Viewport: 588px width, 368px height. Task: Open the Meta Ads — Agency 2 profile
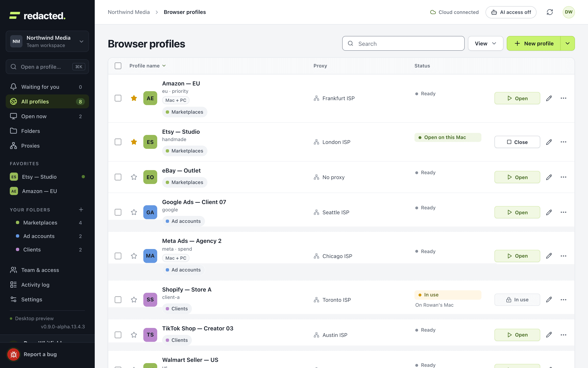point(517,256)
